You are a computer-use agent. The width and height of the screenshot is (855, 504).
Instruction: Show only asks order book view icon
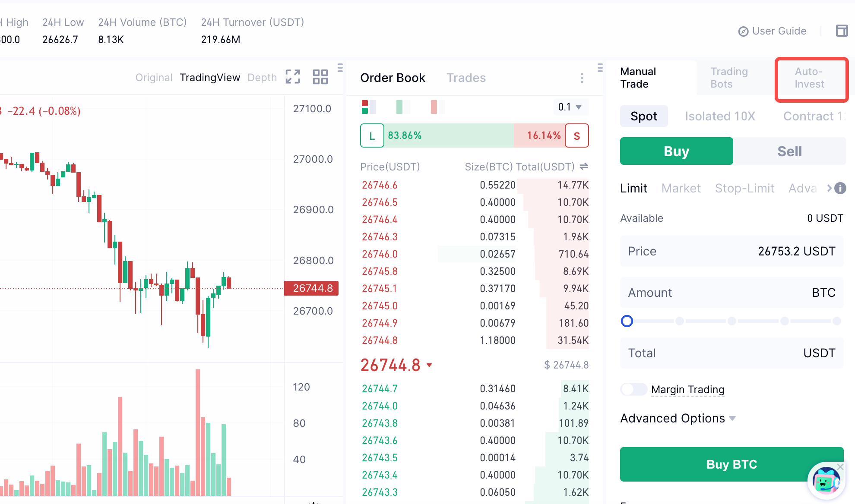coord(437,107)
